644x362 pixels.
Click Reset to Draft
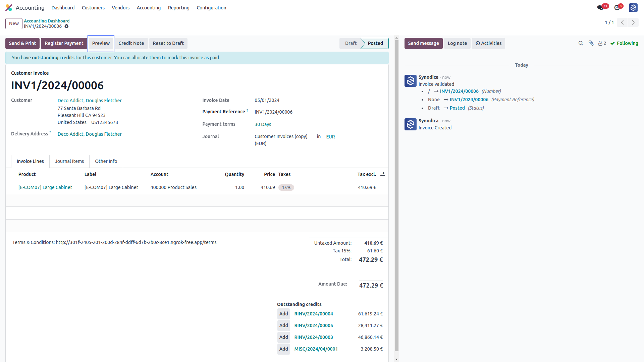(168, 43)
